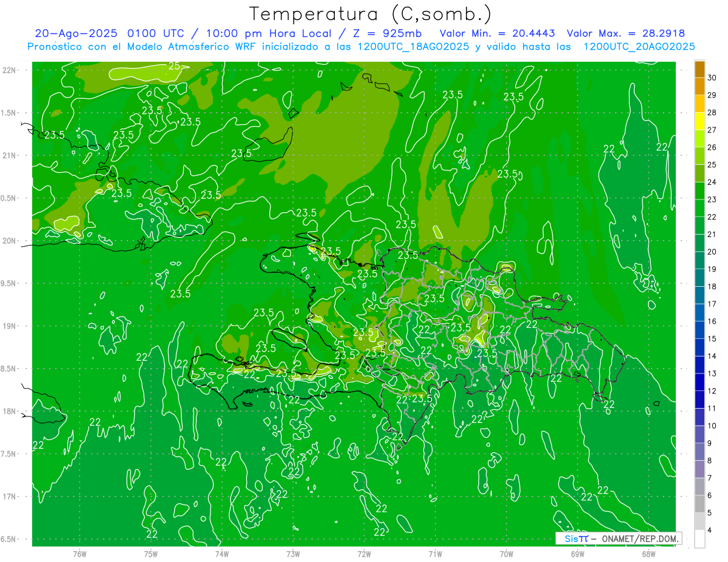Click the "74W" longitude axis label
The image size is (728, 562).
[222, 554]
